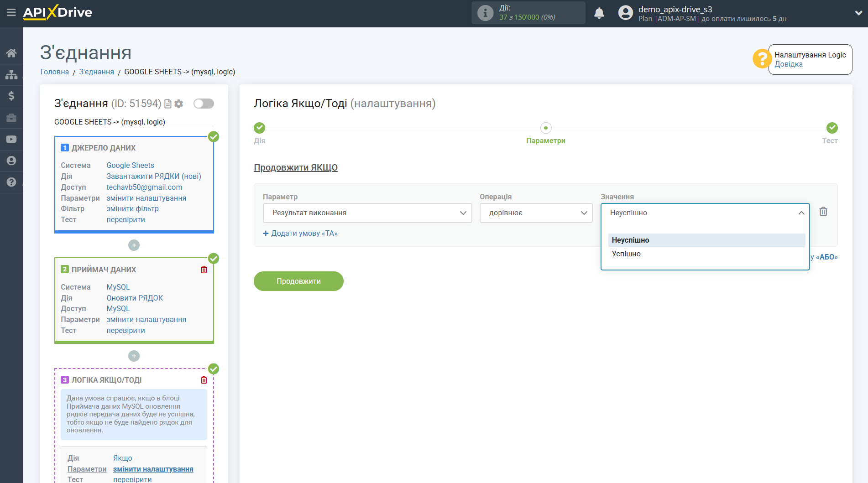Open profile icon in sidebar
Viewport: 868px width, 483px height.
coord(11,161)
